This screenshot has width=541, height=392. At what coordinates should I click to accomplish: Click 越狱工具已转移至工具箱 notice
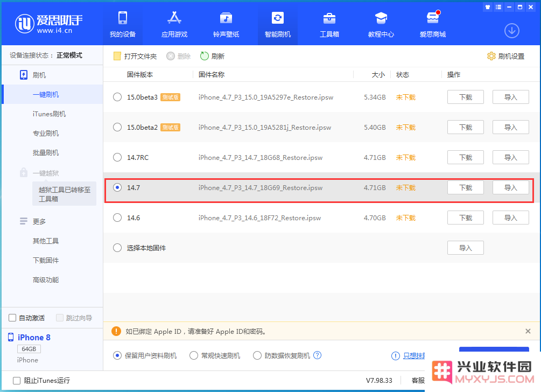pos(64,194)
